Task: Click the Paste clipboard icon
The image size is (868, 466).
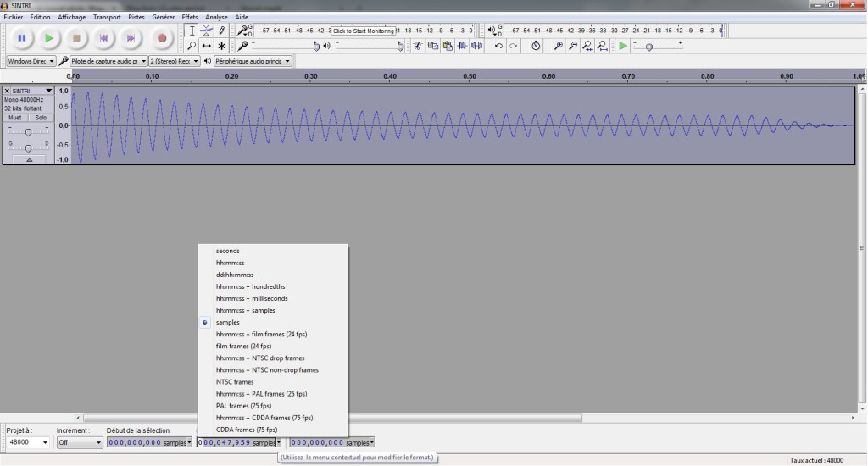Action: click(x=448, y=46)
